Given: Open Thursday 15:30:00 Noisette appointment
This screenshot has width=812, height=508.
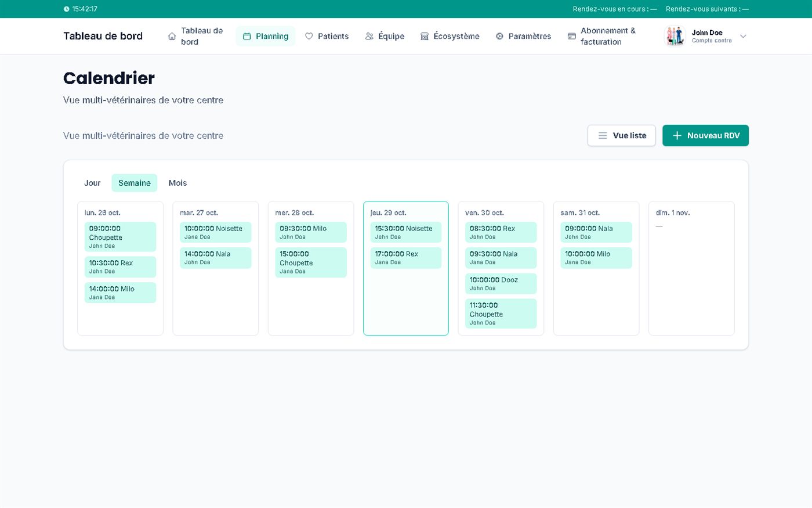Looking at the screenshot, I should click(405, 232).
